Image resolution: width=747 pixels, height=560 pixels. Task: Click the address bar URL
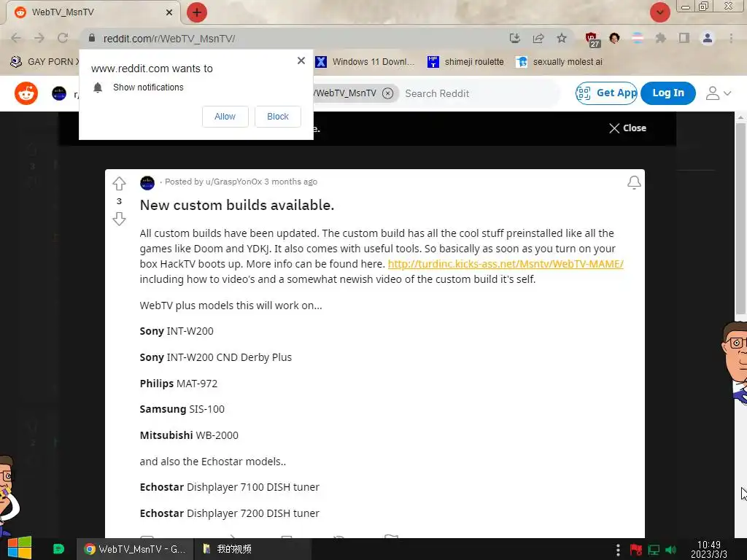pyautogui.click(x=169, y=39)
